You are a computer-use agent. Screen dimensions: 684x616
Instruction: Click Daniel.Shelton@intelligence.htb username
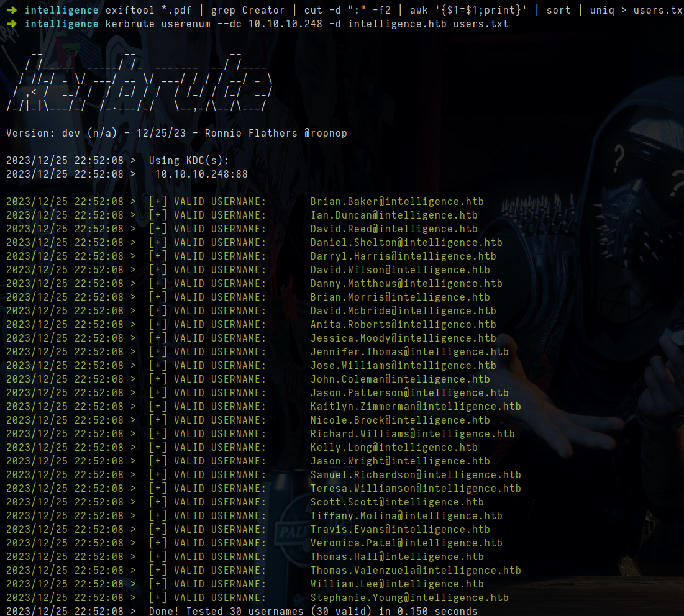[406, 243]
